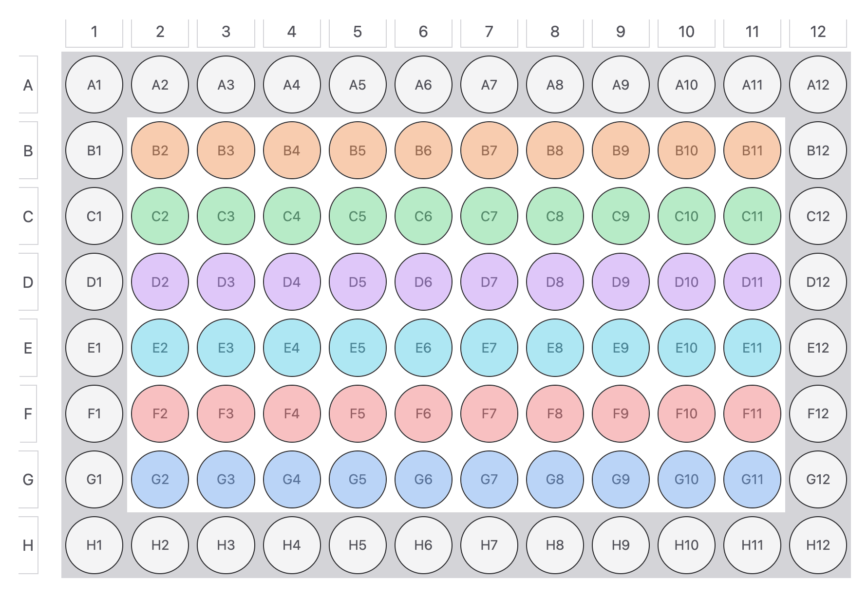Select column 6 header
Screen dimensions: 868x599
click(x=423, y=32)
